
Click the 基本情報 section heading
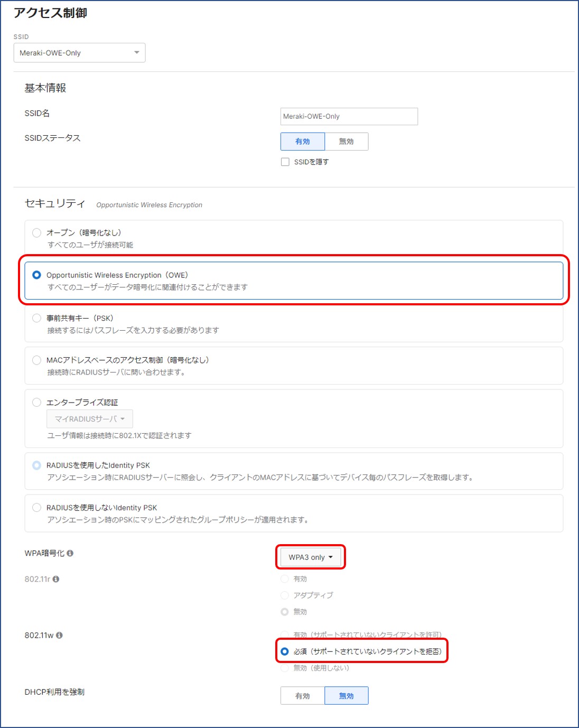coord(45,88)
